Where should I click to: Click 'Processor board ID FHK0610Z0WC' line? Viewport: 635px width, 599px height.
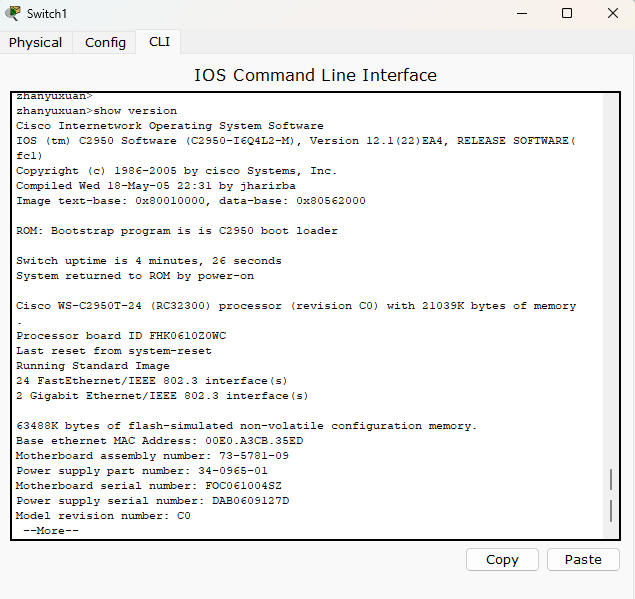[x=121, y=335]
